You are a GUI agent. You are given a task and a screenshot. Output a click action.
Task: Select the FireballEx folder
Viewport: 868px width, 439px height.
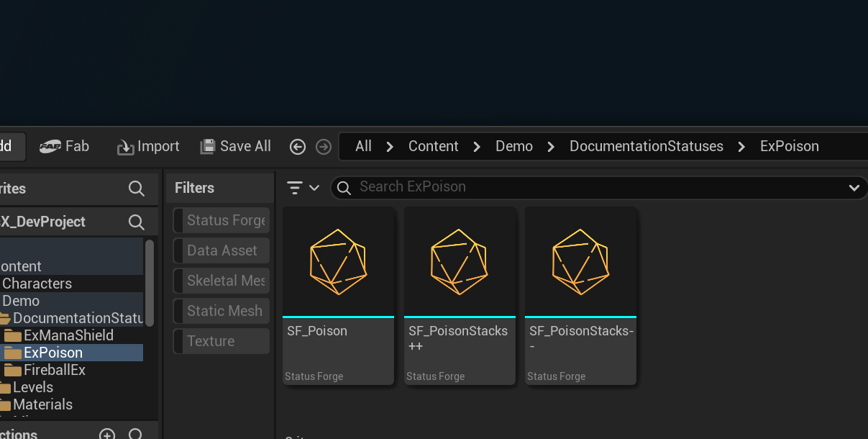(x=55, y=370)
